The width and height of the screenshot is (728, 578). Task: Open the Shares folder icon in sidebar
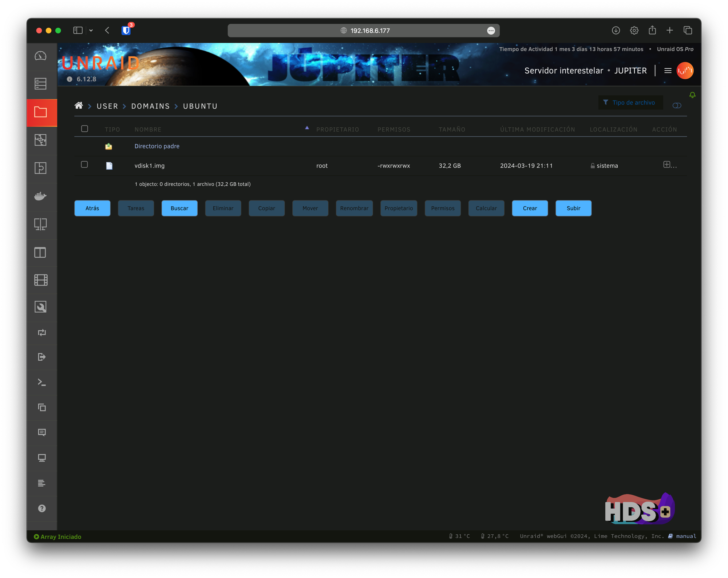click(x=40, y=112)
